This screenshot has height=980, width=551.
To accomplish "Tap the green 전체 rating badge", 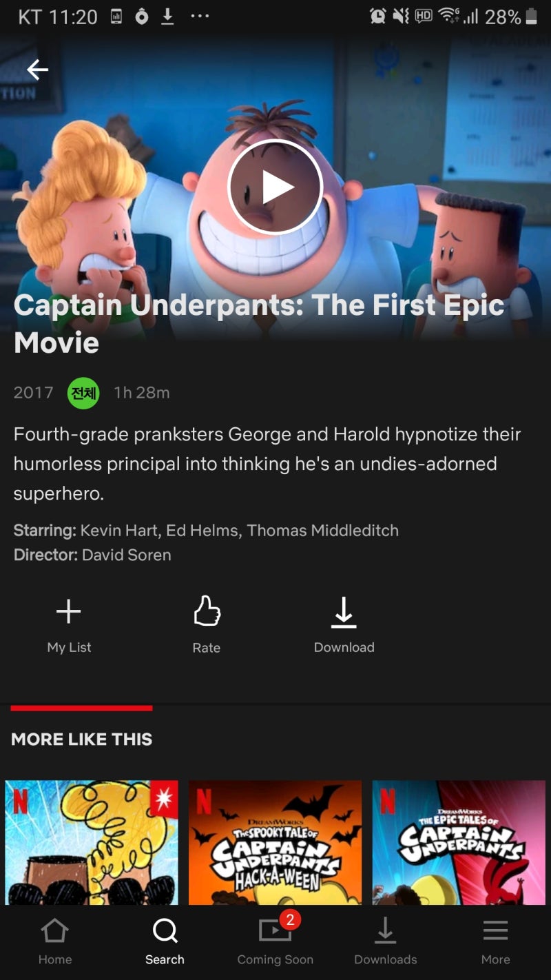I will tap(83, 393).
